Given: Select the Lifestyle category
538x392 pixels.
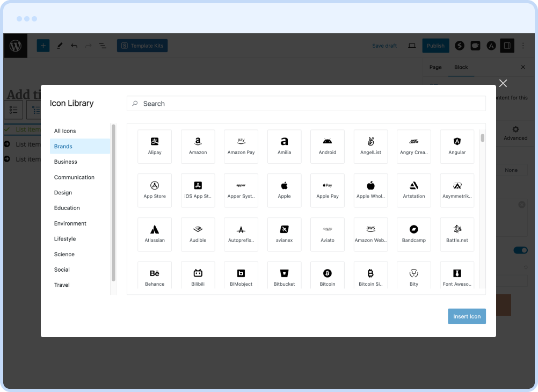Looking at the screenshot, I should 80,238.
